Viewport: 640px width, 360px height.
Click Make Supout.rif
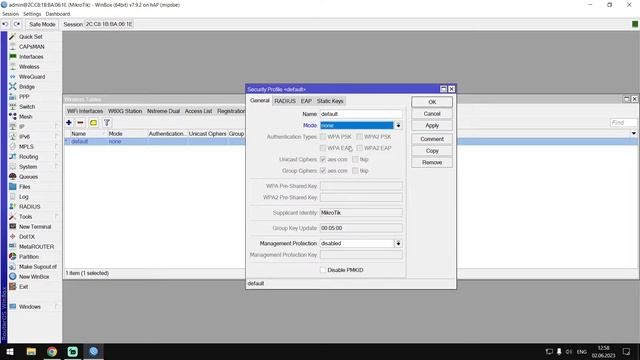38,267
